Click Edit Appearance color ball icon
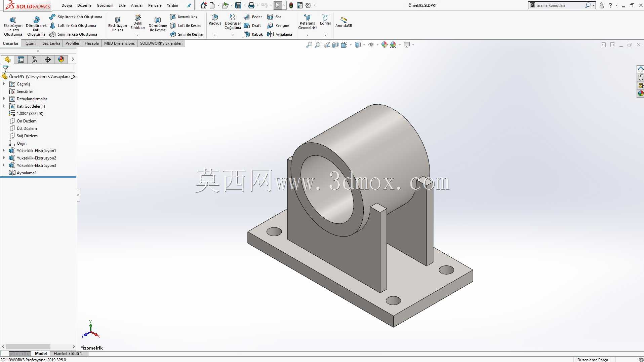Viewport: 644px width, 362px height. click(385, 45)
